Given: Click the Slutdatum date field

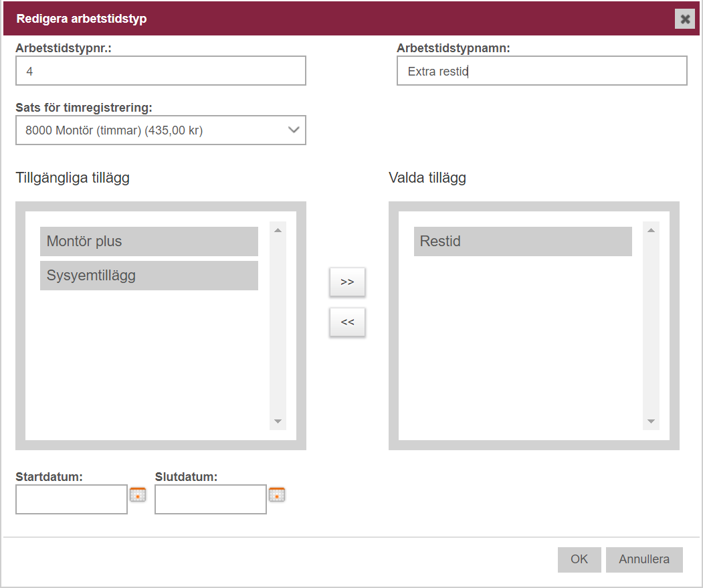Looking at the screenshot, I should (211, 499).
